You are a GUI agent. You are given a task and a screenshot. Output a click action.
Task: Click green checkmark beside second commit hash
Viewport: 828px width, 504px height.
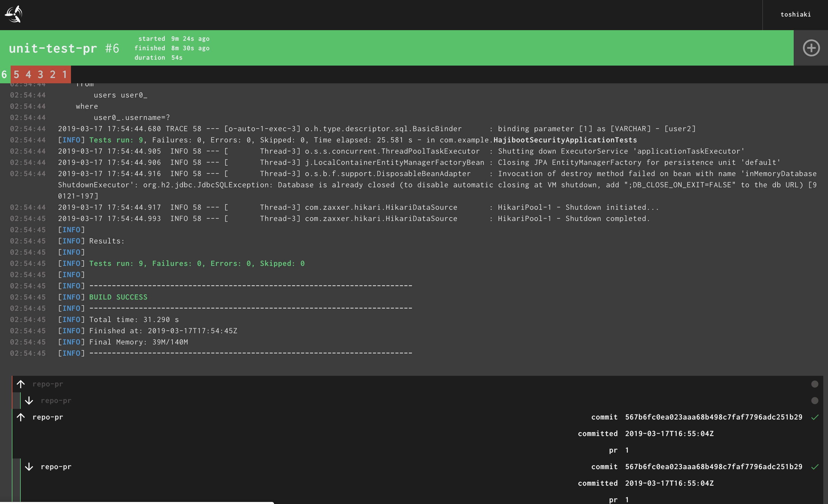(x=815, y=467)
